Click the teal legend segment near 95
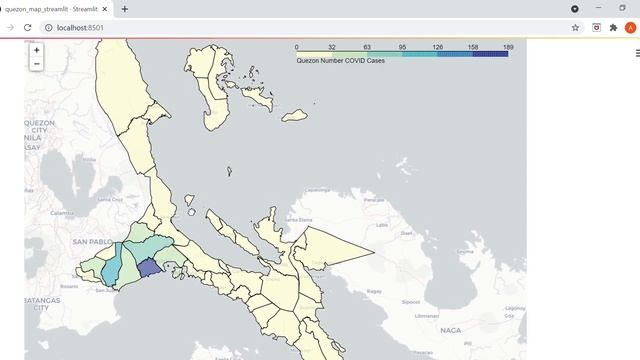This screenshot has width=640, height=360. click(x=420, y=54)
